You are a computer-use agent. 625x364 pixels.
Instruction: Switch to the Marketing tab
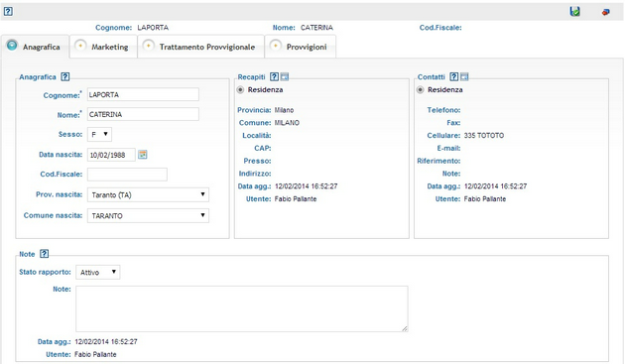tap(103, 47)
